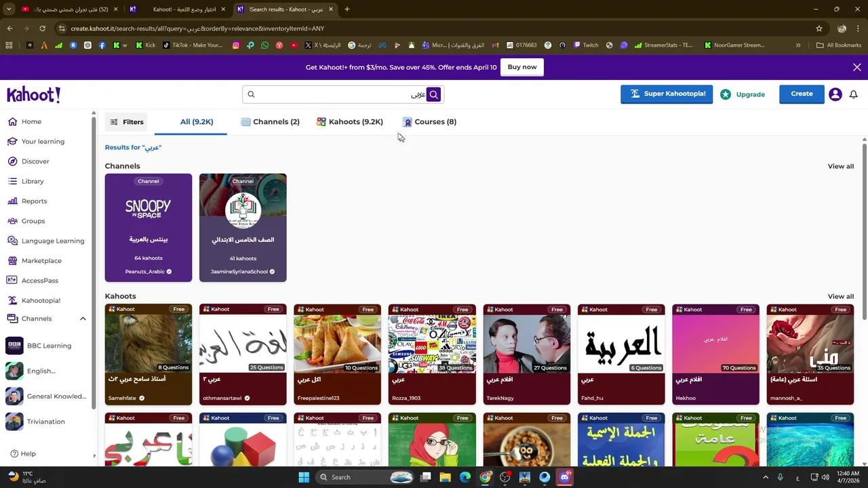Screen dimensions: 868x488
Task: Show hidden system tray icons
Action: pos(766,477)
